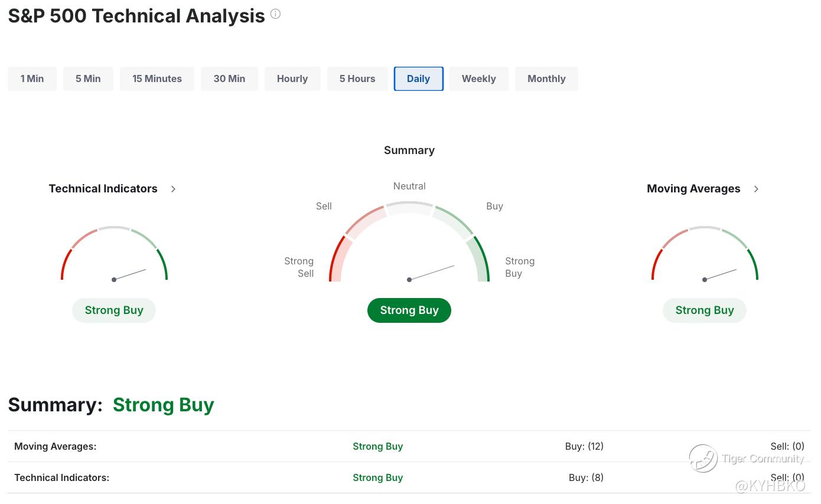
Task: Switch to the 5 Min timeframe
Action: pyautogui.click(x=88, y=78)
